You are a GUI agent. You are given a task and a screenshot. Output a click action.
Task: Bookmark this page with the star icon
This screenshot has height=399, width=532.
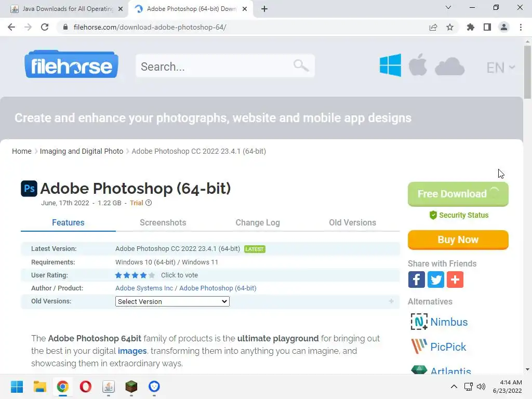pos(450,27)
